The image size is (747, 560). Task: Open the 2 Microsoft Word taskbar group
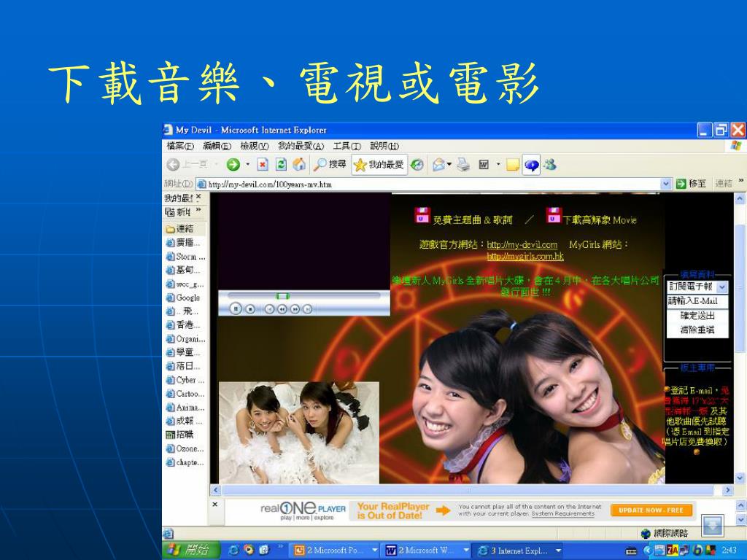(x=426, y=551)
